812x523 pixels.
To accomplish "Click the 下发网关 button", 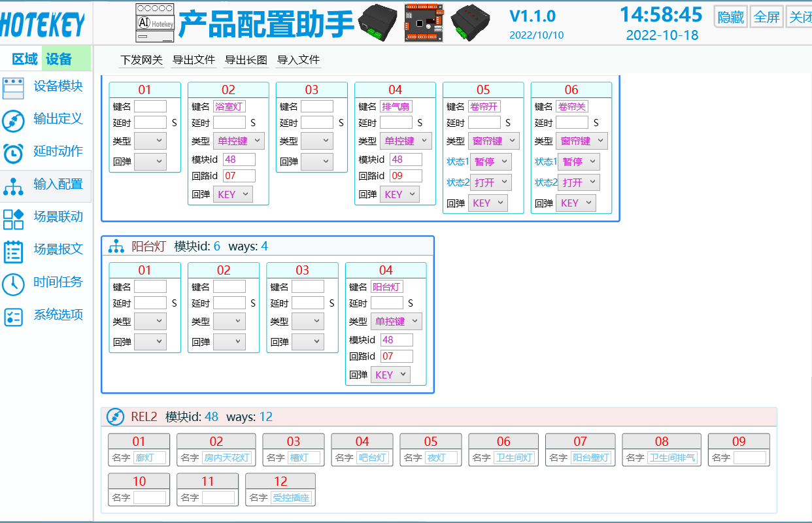I will coord(141,60).
